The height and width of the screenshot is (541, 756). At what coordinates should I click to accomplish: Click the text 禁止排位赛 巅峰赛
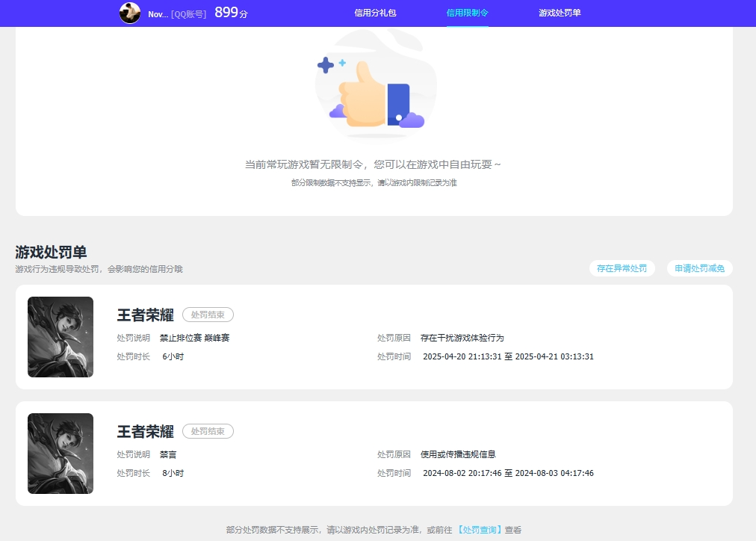195,338
